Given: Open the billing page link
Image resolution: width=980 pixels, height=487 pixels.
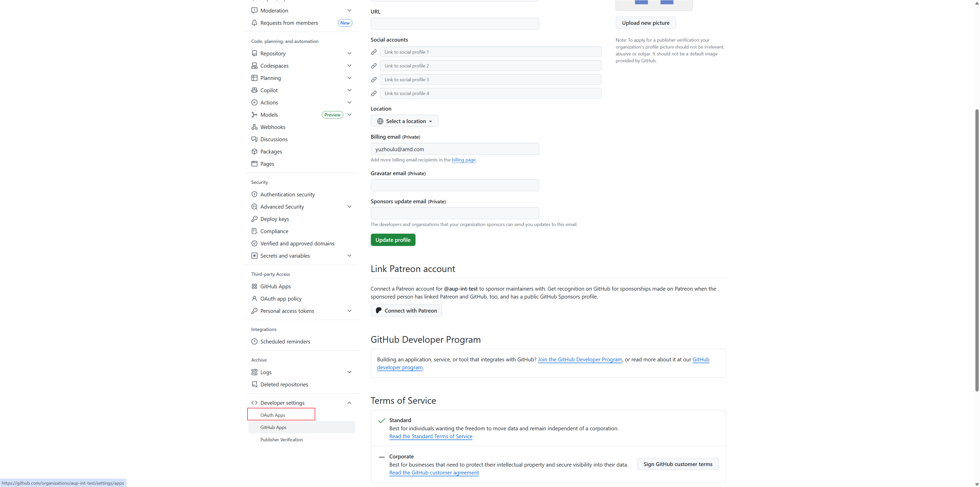Looking at the screenshot, I should [x=463, y=160].
